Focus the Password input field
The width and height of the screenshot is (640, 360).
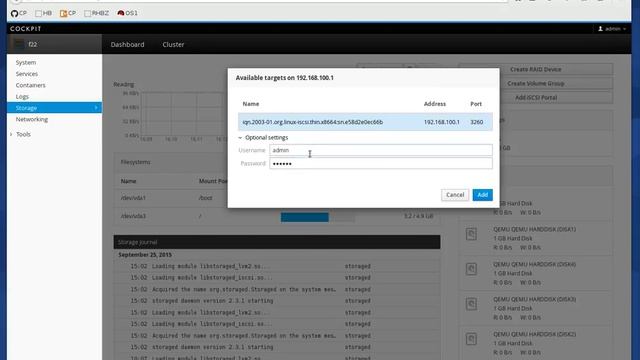point(381,164)
